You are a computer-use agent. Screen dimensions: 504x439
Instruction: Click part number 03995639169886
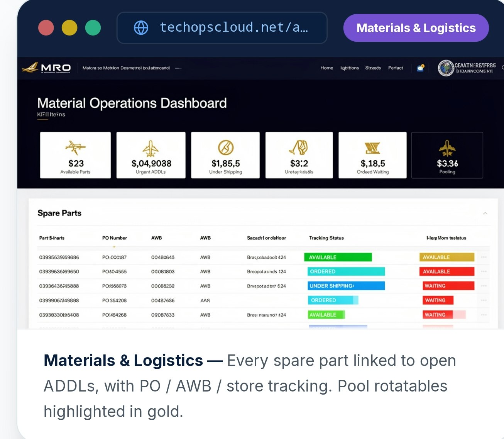click(59, 257)
